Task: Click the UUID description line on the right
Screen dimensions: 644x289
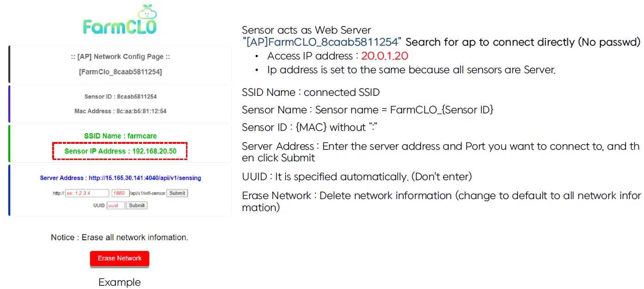Action: (x=357, y=177)
